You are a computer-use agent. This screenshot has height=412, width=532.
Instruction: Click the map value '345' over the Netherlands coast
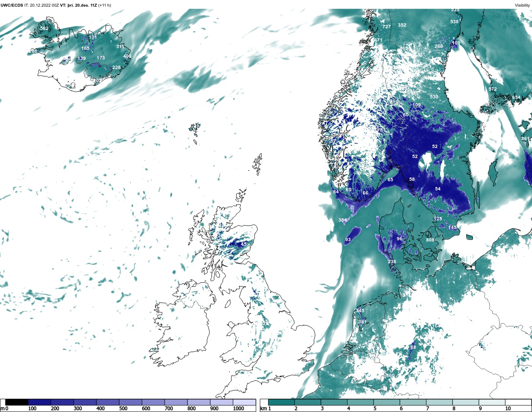coord(360,311)
